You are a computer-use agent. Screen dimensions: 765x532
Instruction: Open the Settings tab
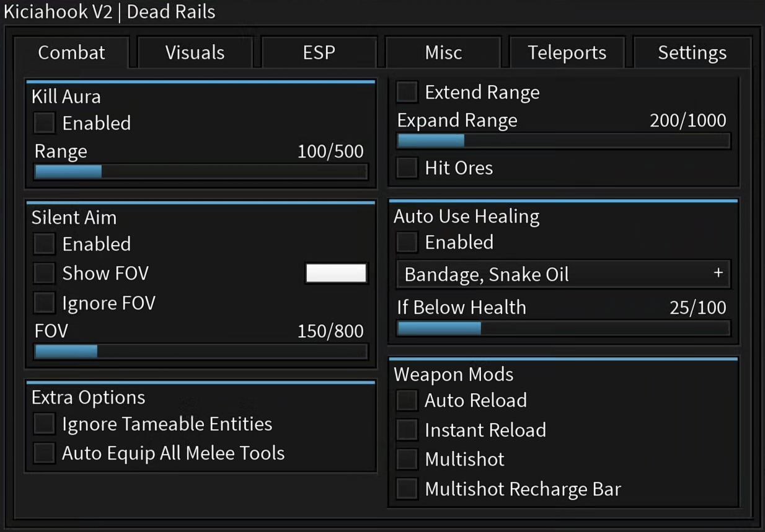[x=692, y=53]
